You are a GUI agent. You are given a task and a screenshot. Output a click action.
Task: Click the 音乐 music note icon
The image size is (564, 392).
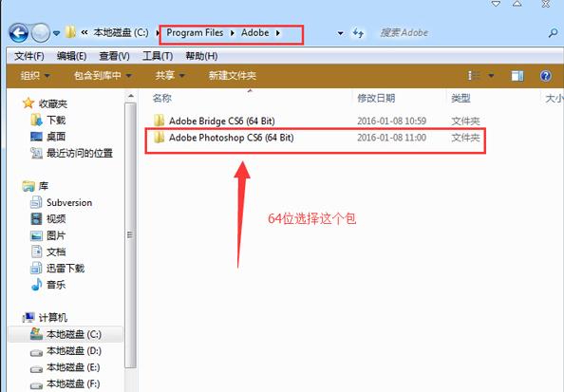point(36,285)
